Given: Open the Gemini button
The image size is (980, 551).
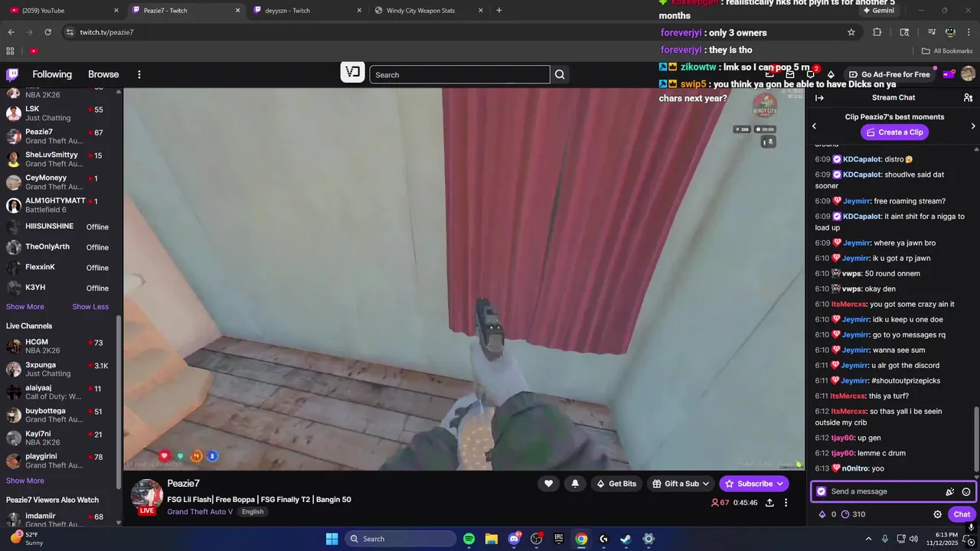Looking at the screenshot, I should tap(877, 11).
